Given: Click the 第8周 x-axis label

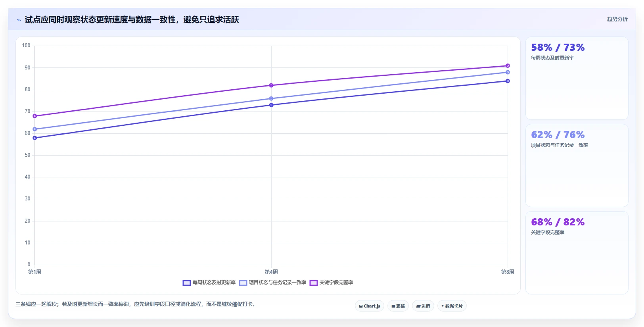Looking at the screenshot, I should (x=508, y=272).
